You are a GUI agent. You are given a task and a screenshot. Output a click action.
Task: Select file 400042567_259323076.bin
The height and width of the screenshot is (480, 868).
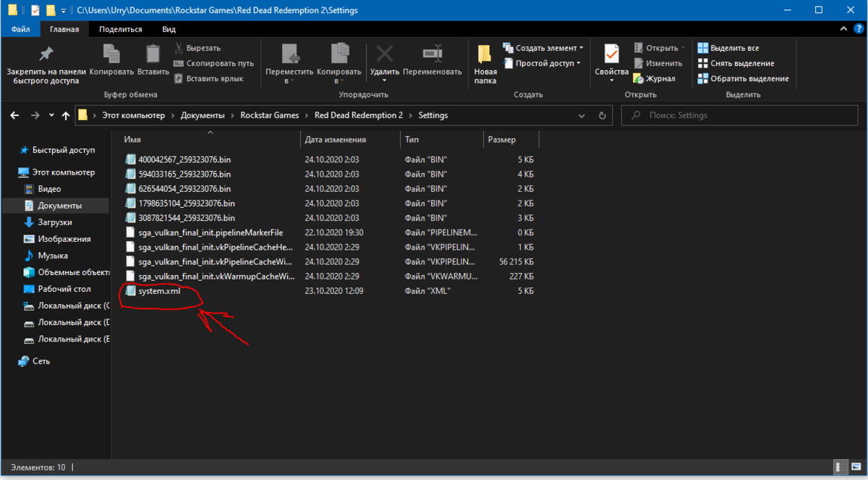pyautogui.click(x=179, y=159)
